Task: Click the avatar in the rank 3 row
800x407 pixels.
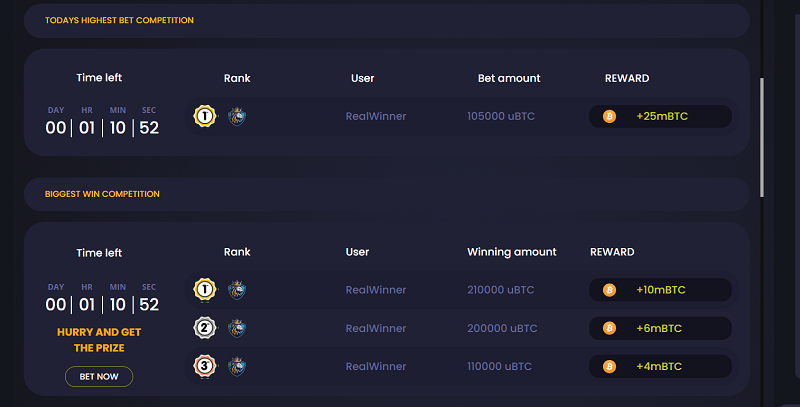Action: pyautogui.click(x=237, y=366)
